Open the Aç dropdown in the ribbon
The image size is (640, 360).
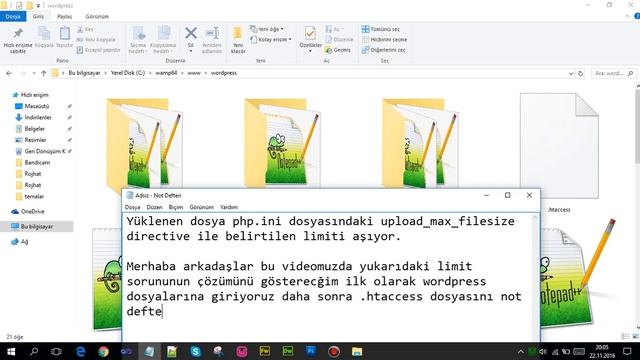(335, 29)
